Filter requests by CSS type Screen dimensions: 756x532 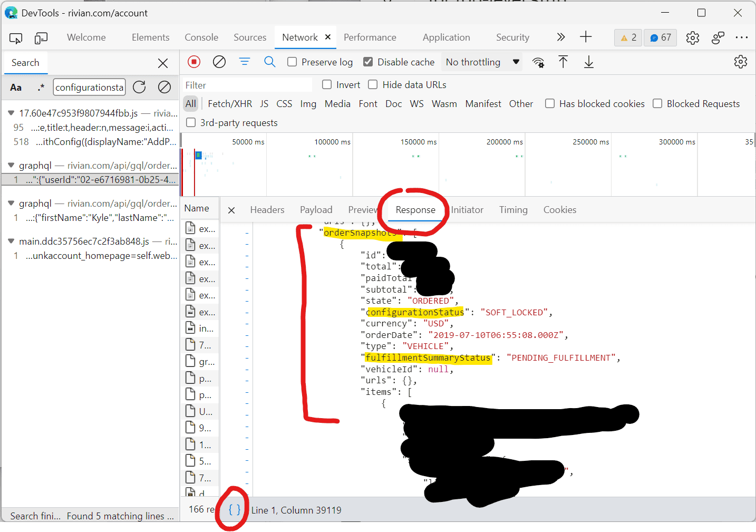284,104
